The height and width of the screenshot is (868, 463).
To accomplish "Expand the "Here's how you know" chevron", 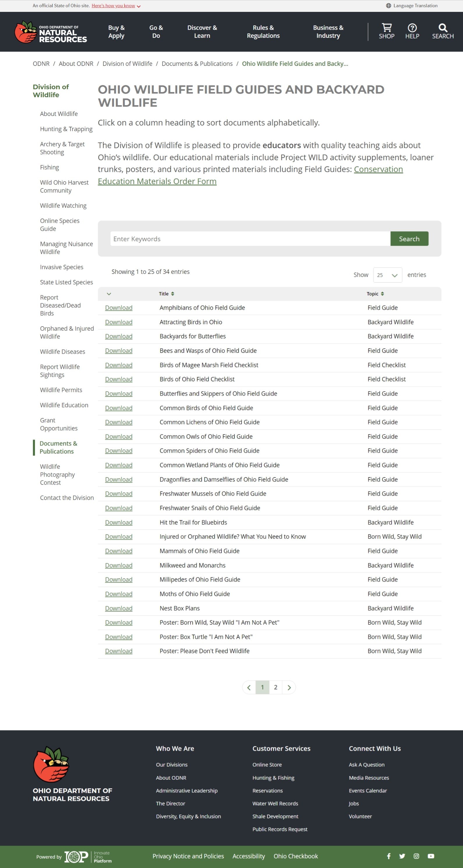I will (x=139, y=6).
